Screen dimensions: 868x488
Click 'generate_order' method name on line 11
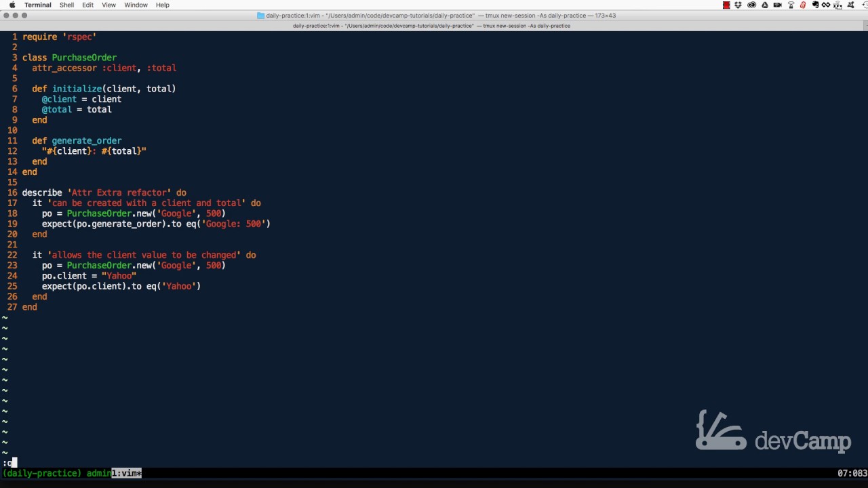point(87,140)
